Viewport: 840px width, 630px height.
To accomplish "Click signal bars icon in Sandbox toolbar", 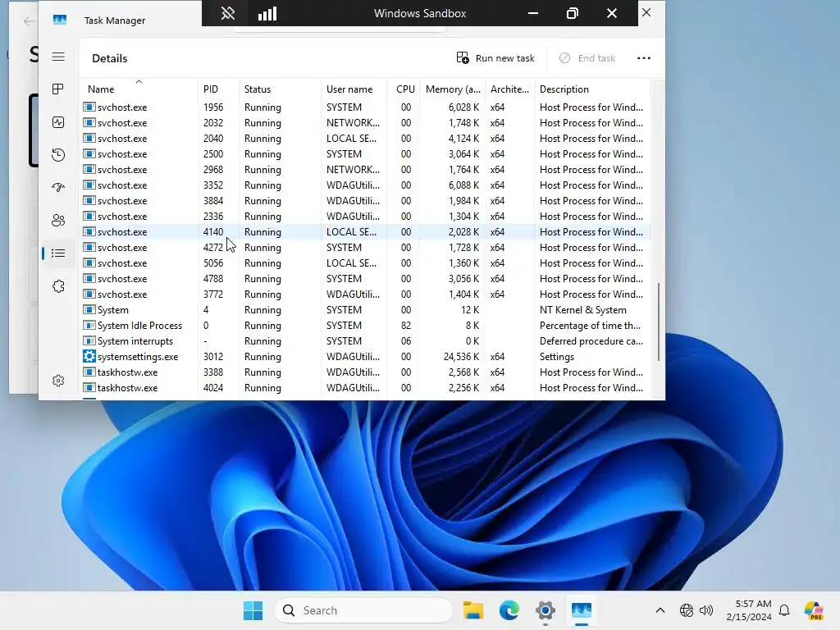I will click(267, 13).
